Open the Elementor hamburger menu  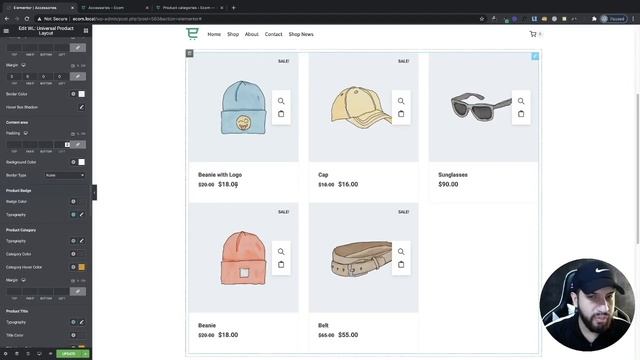(x=6, y=31)
